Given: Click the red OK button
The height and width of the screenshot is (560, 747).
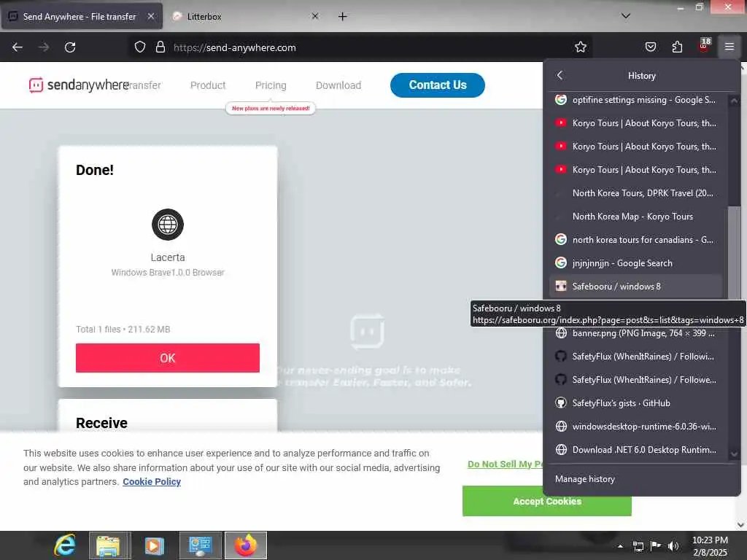Looking at the screenshot, I should tap(168, 357).
